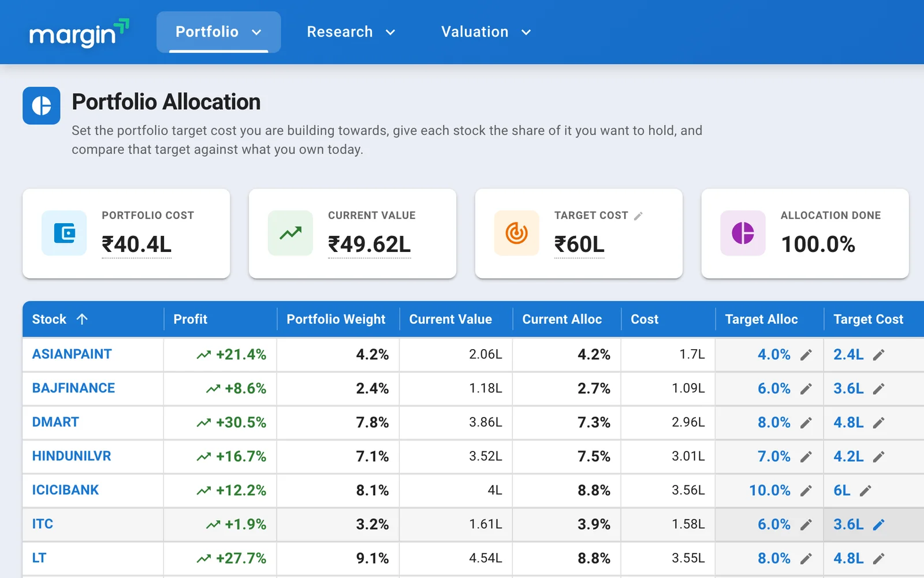Click HINDUNILVR 3.52L current value cell
The height and width of the screenshot is (578, 924).
(456, 457)
